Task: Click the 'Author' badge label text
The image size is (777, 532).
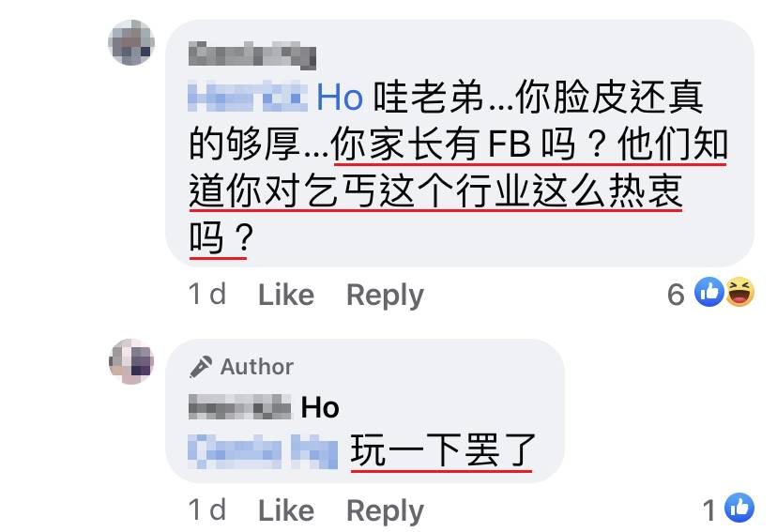Action: [x=257, y=367]
